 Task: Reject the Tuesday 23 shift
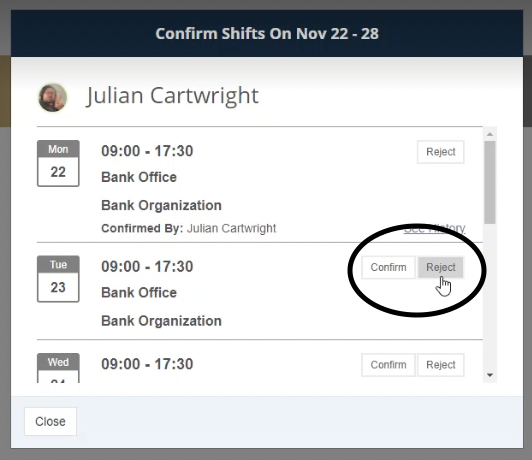pyautogui.click(x=440, y=267)
